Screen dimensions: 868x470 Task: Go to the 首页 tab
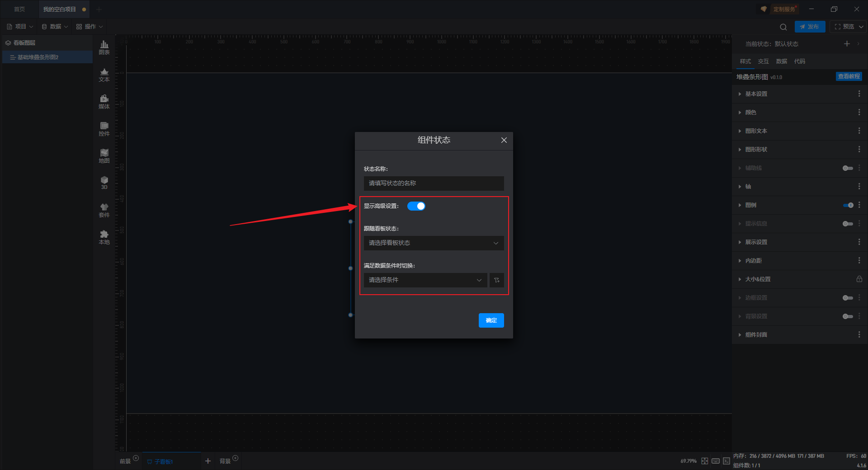click(19, 9)
